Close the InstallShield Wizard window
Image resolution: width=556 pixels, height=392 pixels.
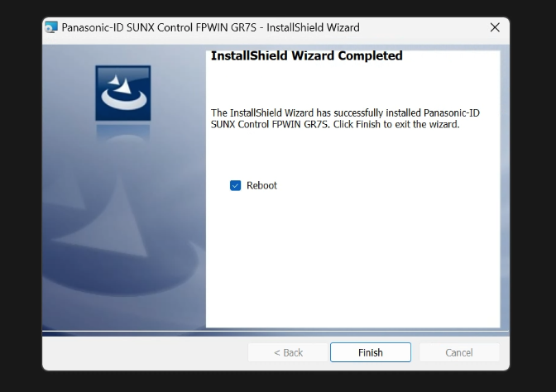pyautogui.click(x=495, y=27)
